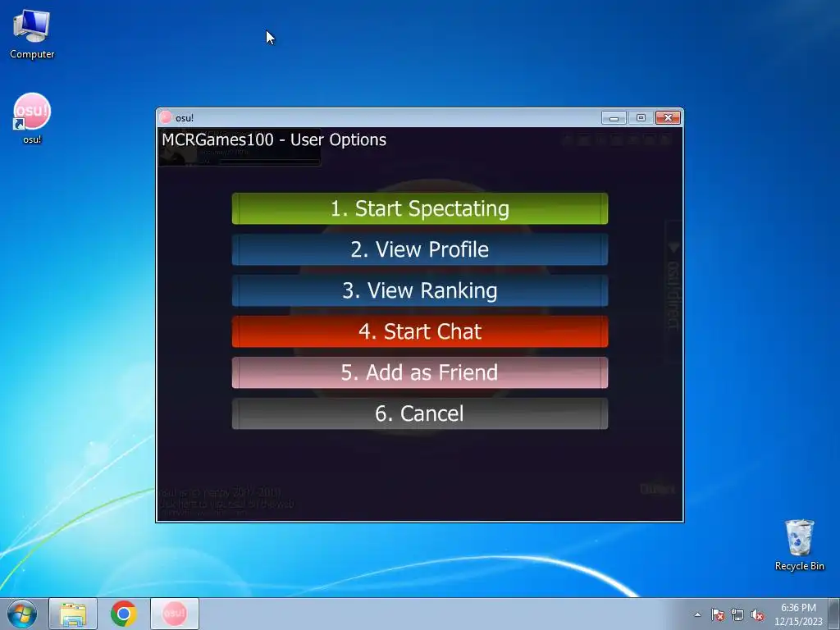The image size is (840, 630).
Task: Launch Google Chrome from taskbar
Action: click(x=124, y=614)
